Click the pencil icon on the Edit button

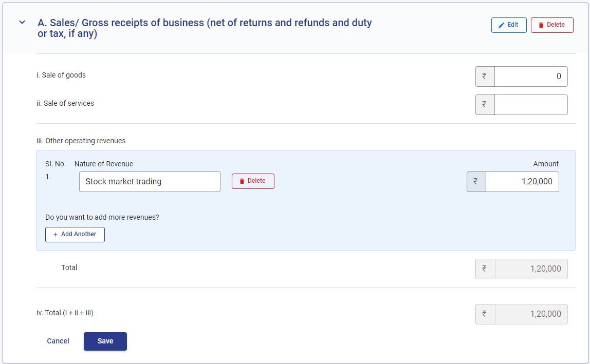[x=501, y=25]
